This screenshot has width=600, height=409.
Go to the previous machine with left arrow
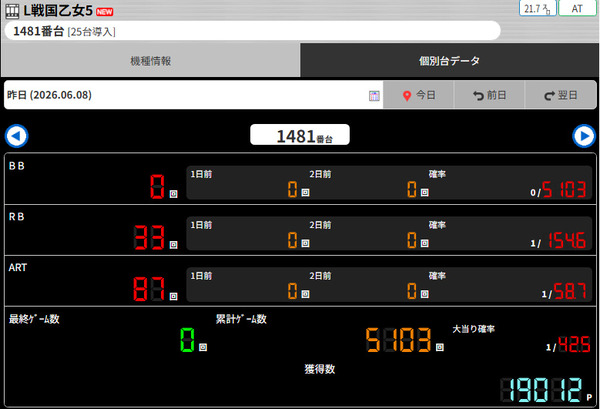pos(16,136)
